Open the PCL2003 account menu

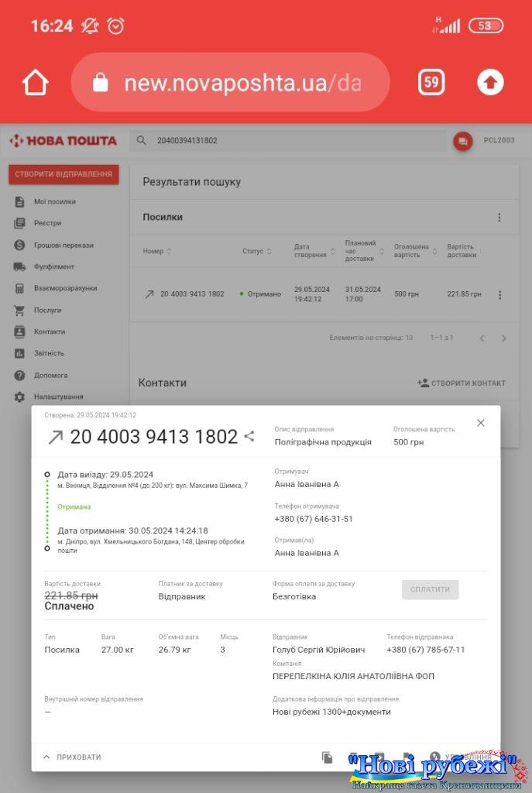pyautogui.click(x=499, y=140)
